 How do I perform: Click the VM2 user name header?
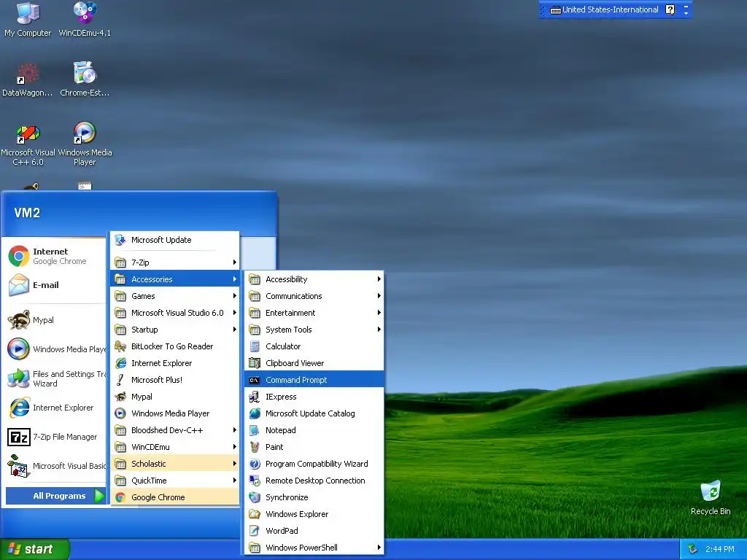[x=27, y=213]
